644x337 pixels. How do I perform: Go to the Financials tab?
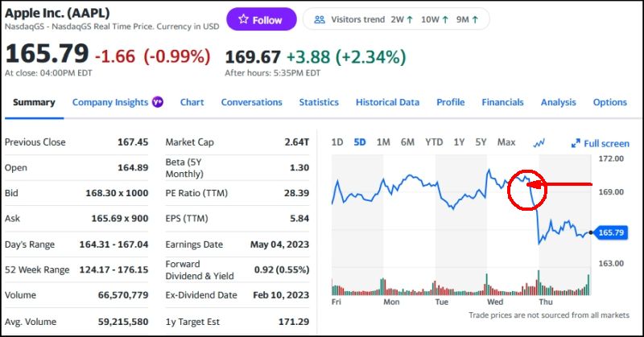pyautogui.click(x=502, y=102)
